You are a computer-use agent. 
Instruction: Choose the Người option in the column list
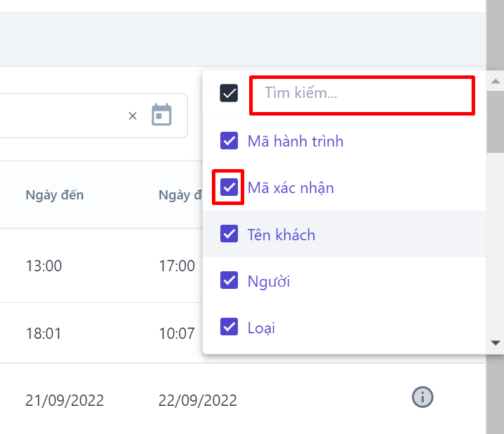[x=269, y=281]
